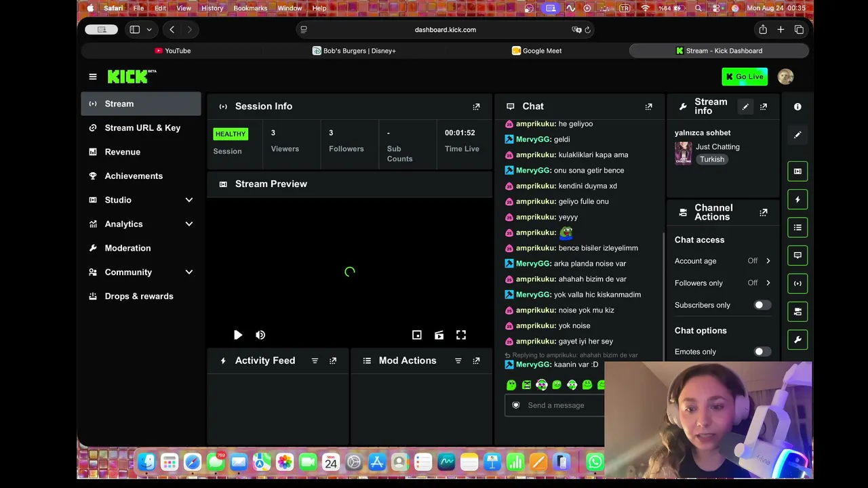This screenshot has width=868, height=488.
Task: Play the stream preview
Action: [238, 335]
